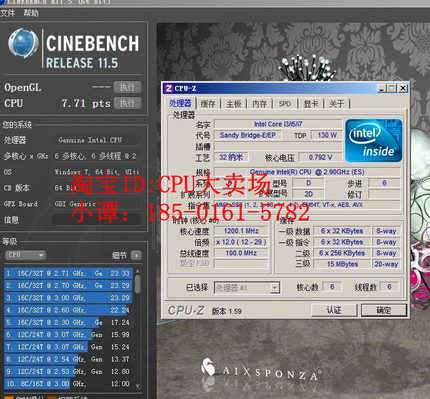Switch to the 关于 tab in CPU-Z

pos(336,104)
